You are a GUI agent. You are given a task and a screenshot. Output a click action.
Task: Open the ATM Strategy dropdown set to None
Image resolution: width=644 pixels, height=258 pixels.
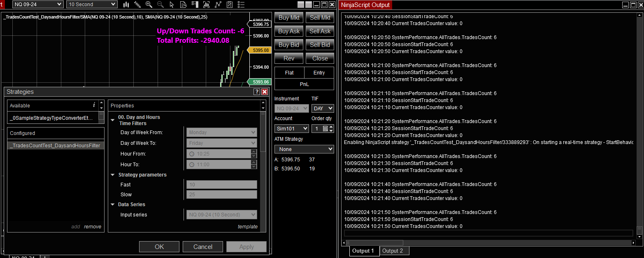tap(304, 149)
